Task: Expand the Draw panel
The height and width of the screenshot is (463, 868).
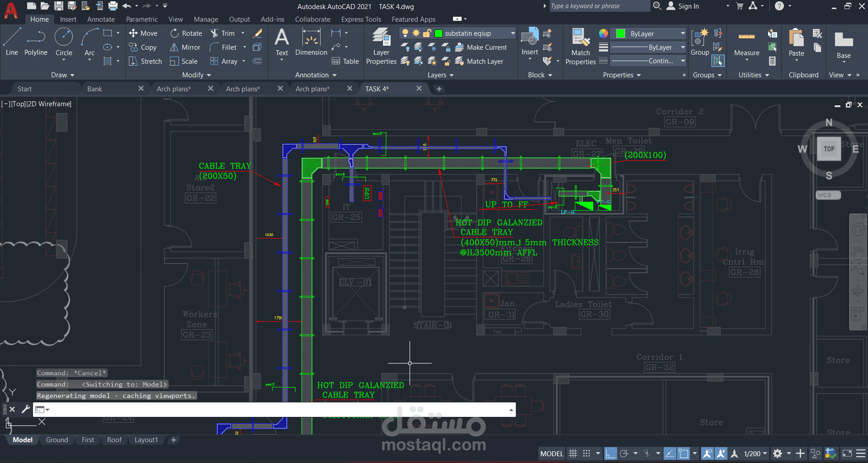Action: click(x=62, y=75)
